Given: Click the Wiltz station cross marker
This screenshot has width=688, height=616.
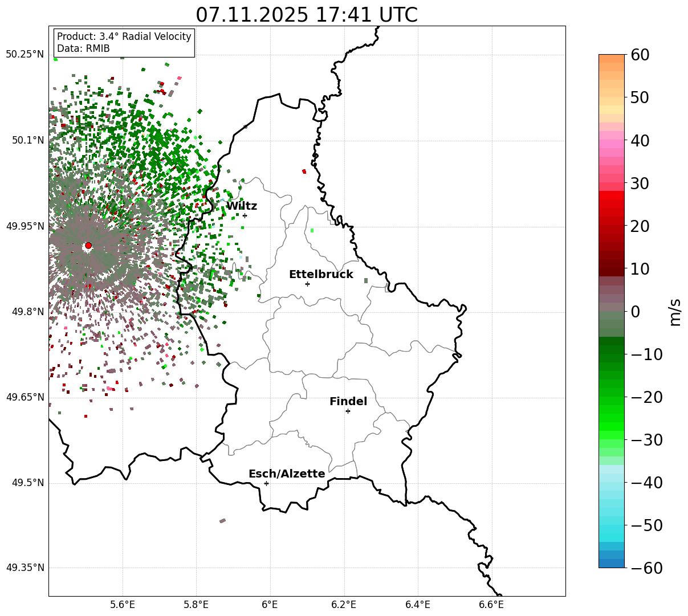Looking at the screenshot, I should (245, 215).
